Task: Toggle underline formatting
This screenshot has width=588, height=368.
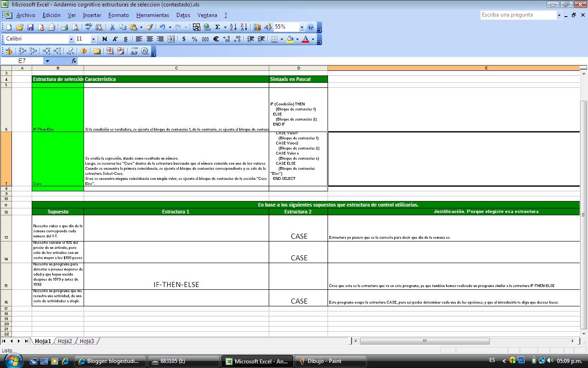Action: [125, 39]
